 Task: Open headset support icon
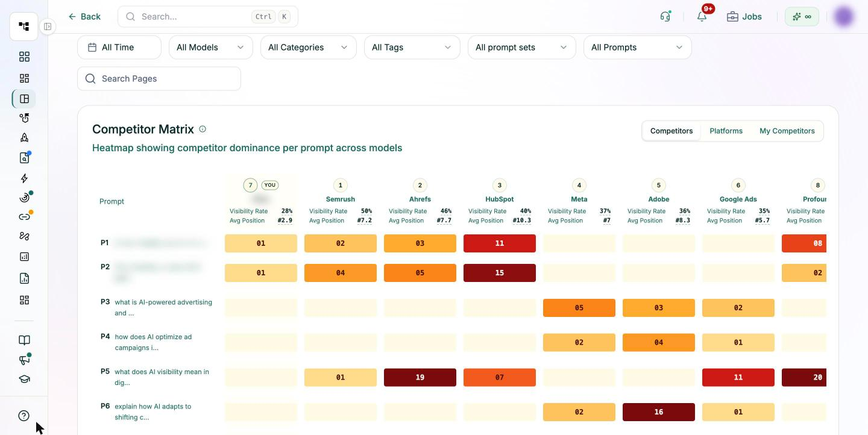pos(665,17)
